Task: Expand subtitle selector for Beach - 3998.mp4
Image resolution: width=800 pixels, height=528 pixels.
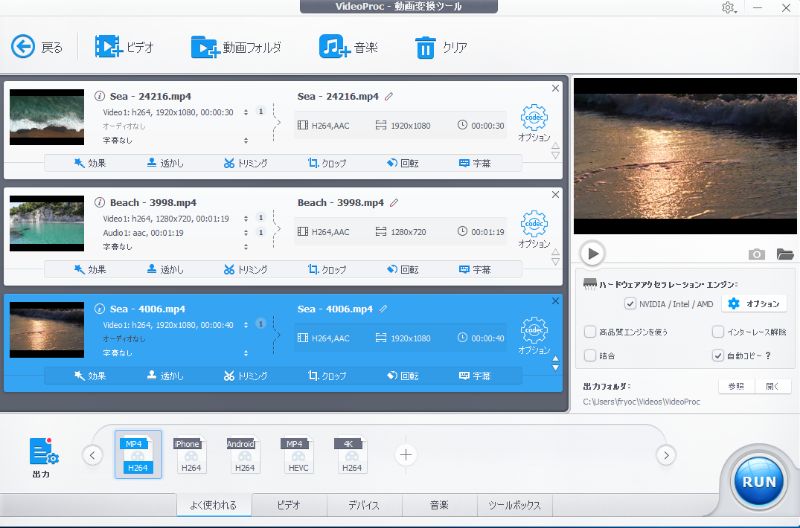Action: (x=246, y=246)
